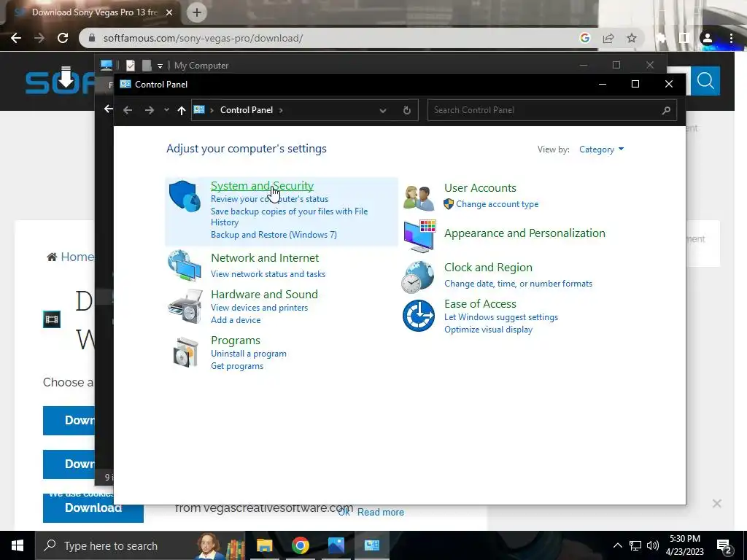Bookmark this page with star icon

pyautogui.click(x=632, y=38)
